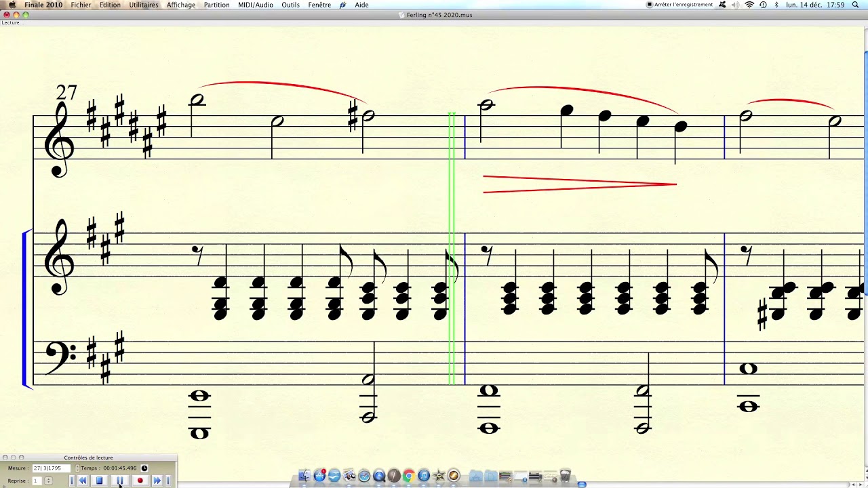This screenshot has width=868, height=488.
Task: Click the Reprise stepper arrows
Action: coord(48,481)
